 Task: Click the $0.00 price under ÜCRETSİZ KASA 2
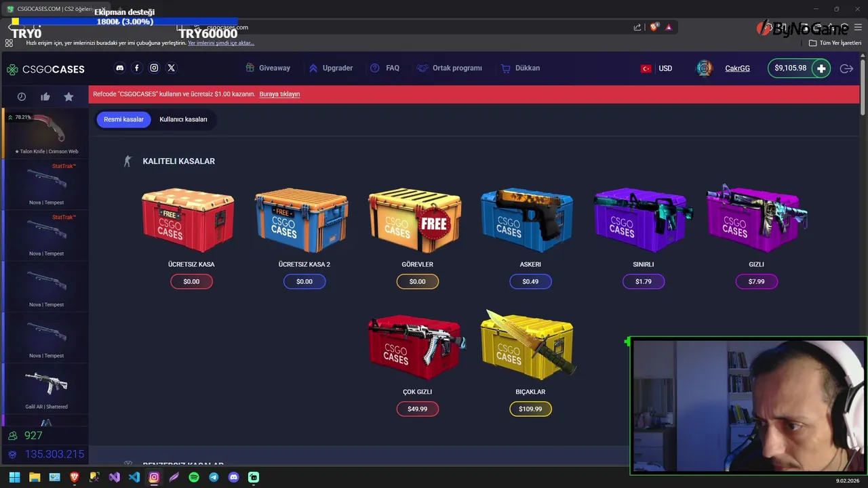click(x=304, y=281)
